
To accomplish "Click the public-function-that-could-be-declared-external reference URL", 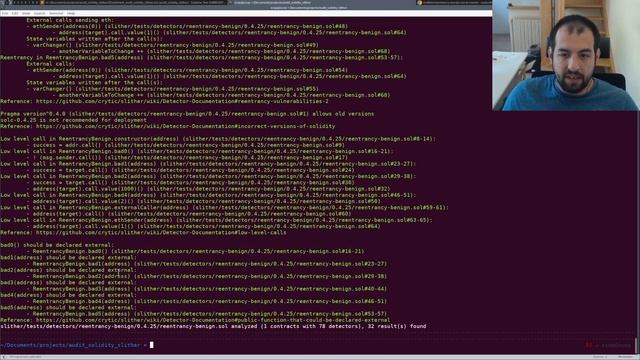I will [x=213, y=320].
